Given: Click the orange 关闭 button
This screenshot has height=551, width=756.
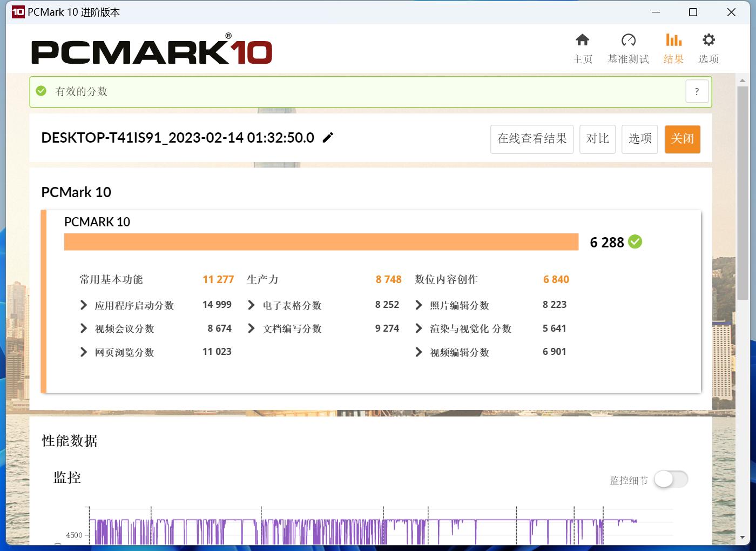Looking at the screenshot, I should point(682,139).
